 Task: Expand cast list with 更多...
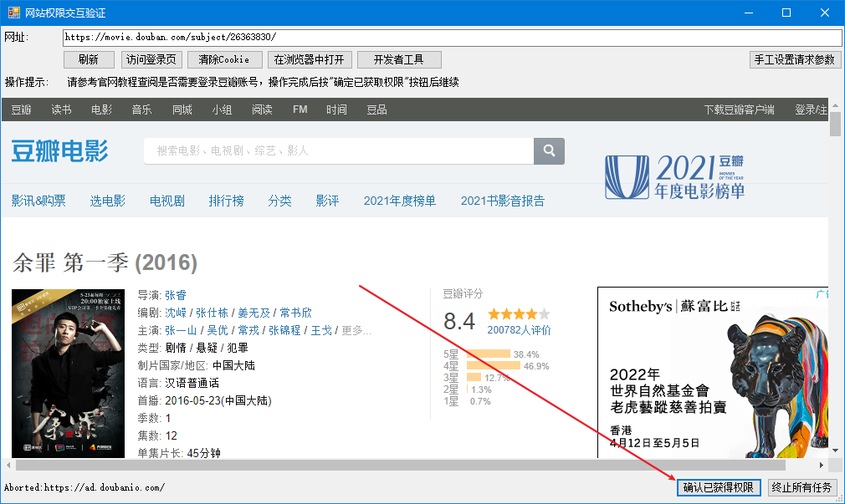[356, 330]
